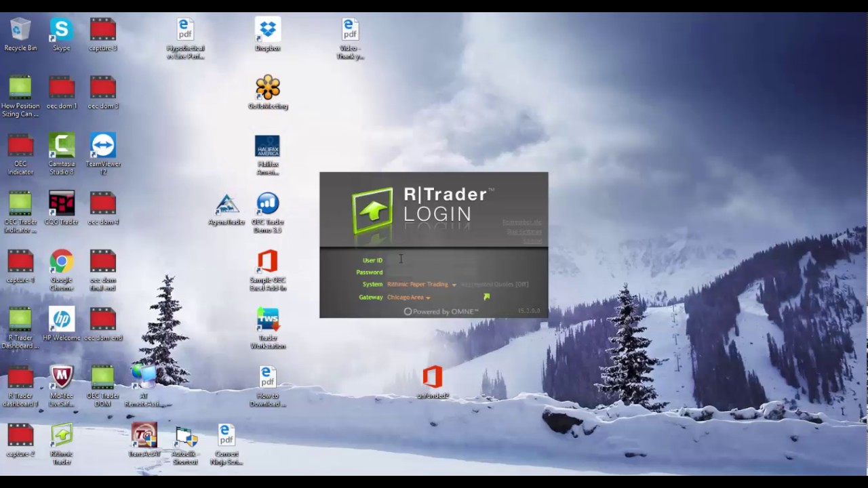
Task: Open Sample OEC Excel Add In
Action: 268,271
